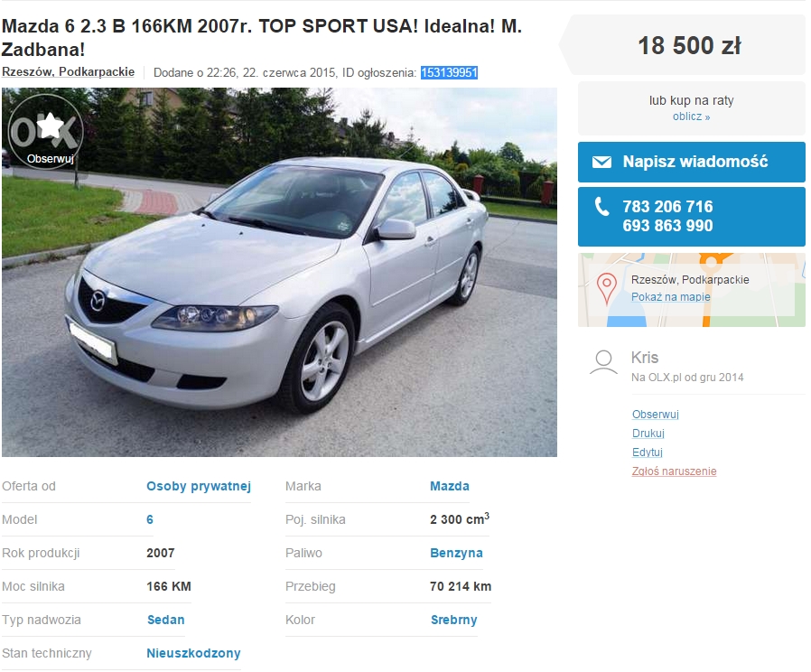Viewport: 811px width, 672px height.
Task: Click the Obserwuj star icon on photo
Action: [51, 126]
